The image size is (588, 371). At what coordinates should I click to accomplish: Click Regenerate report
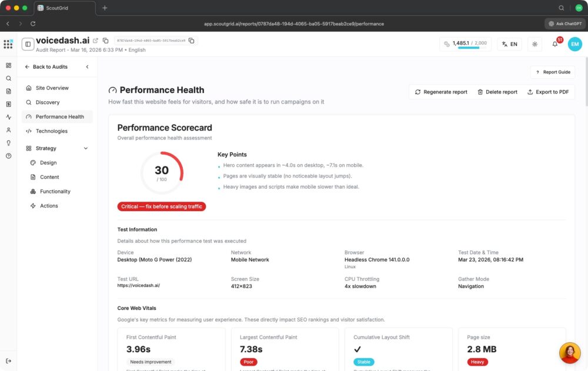441,92
